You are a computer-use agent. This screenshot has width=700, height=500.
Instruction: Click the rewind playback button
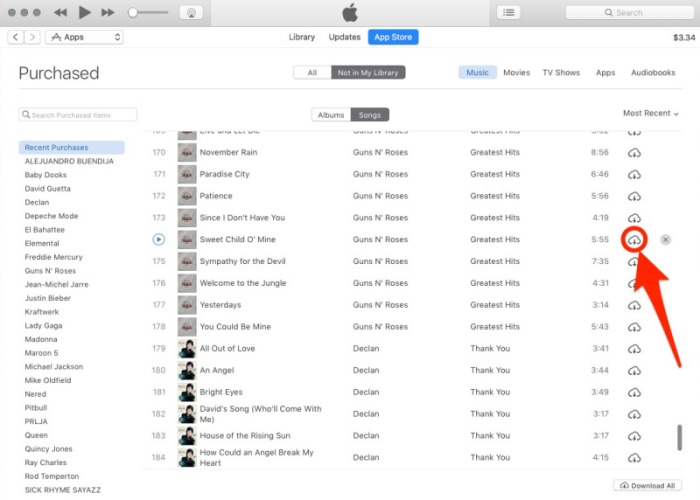pos(60,12)
